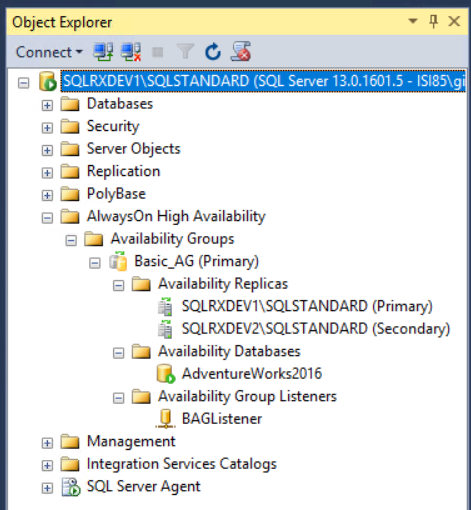
Task: Click the script icon with red X
Action: coord(241,52)
